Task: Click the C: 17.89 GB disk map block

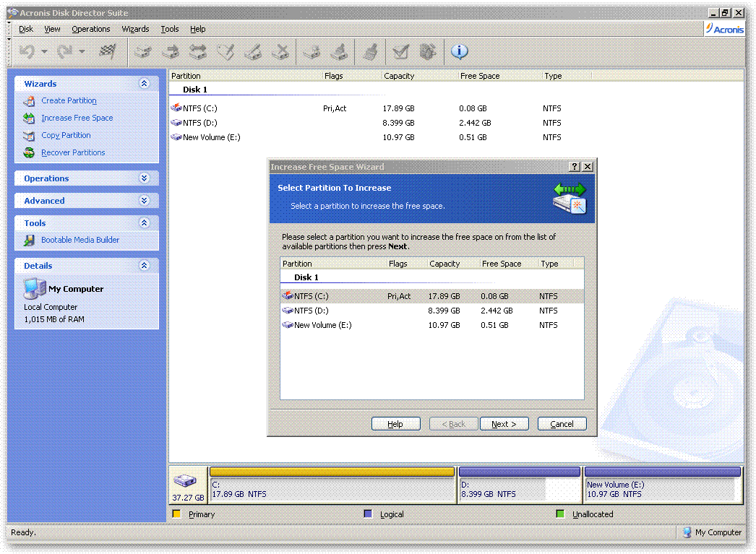Action: 332,485
